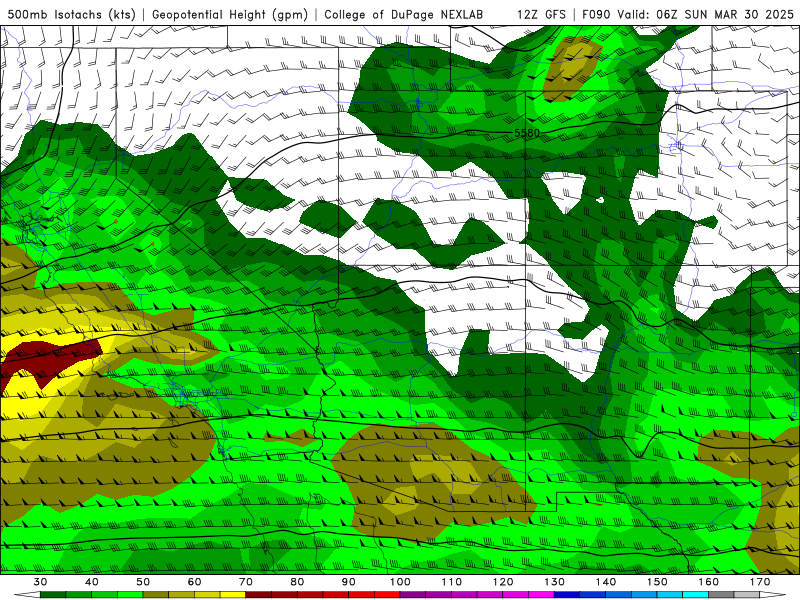Viewport: 800px width, 600px height.
Task: Click the '5580' height contour label
Action: pos(527,133)
